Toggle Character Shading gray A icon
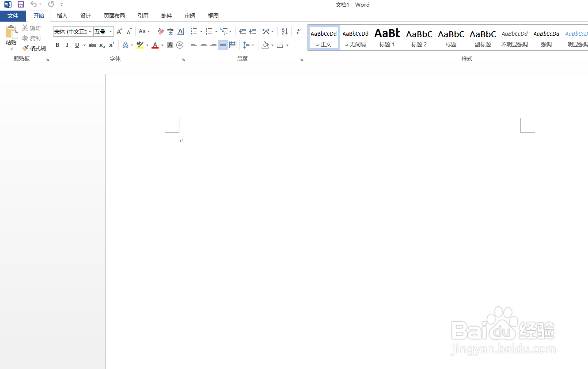Image resolution: width=588 pixels, height=369 pixels. tap(170, 45)
